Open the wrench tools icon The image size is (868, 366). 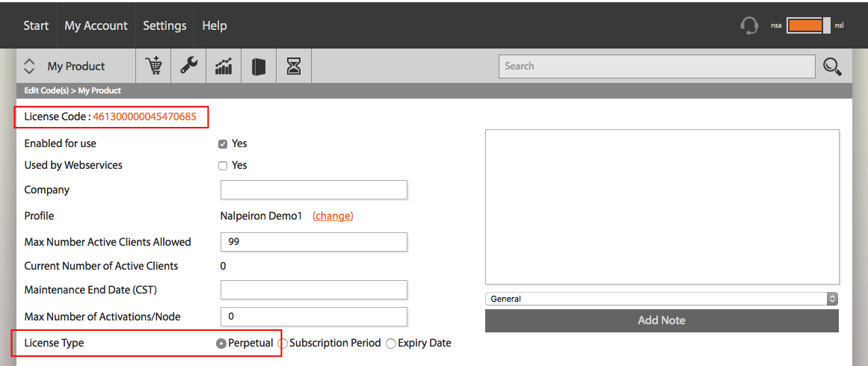(188, 66)
